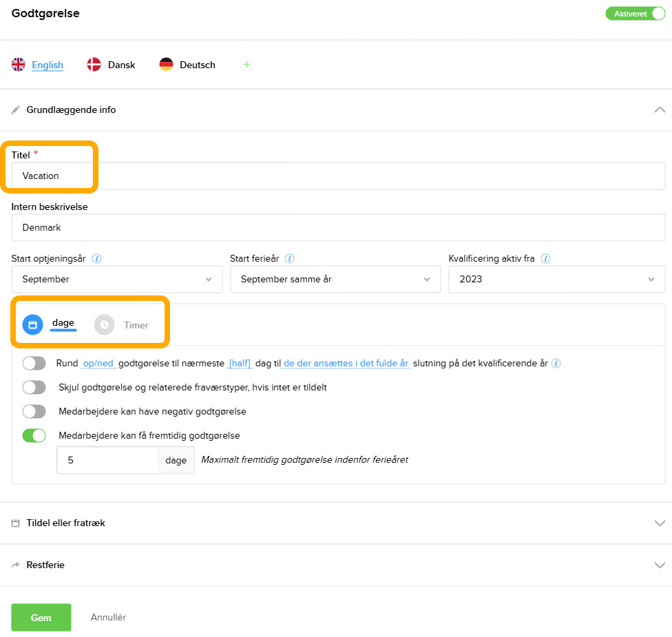Click the pencil icon by Grundlæggende info
The height and width of the screenshot is (637, 672).
(16, 109)
